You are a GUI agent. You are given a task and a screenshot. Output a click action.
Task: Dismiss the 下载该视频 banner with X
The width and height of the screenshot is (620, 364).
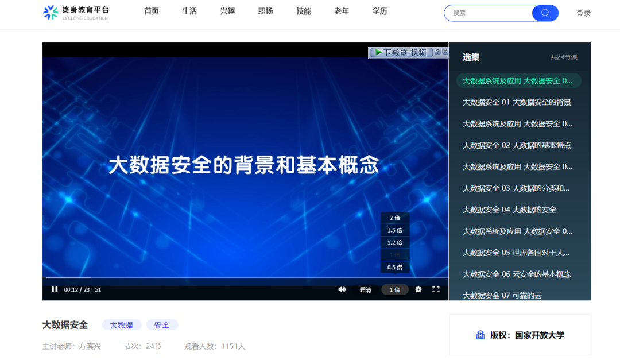coord(445,52)
